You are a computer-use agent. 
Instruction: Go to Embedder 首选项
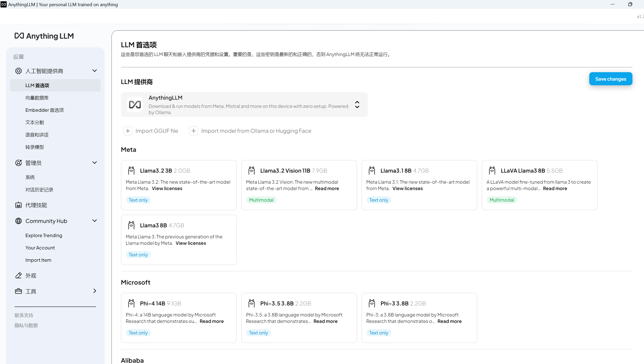[x=44, y=110]
